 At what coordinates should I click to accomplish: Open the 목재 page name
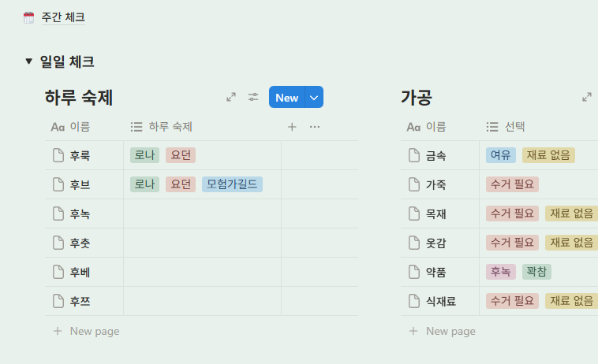pos(436,214)
